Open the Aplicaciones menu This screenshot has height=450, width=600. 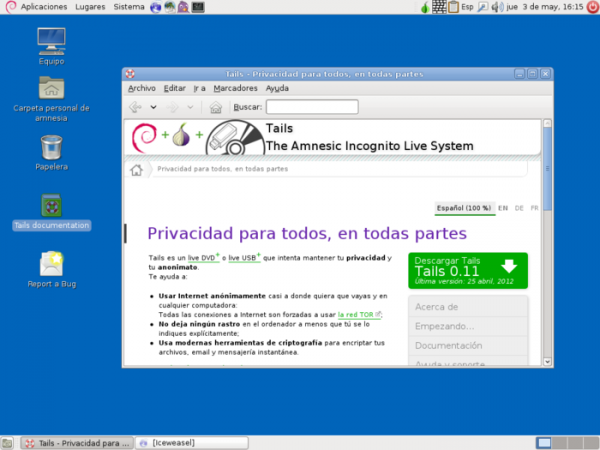36,7
